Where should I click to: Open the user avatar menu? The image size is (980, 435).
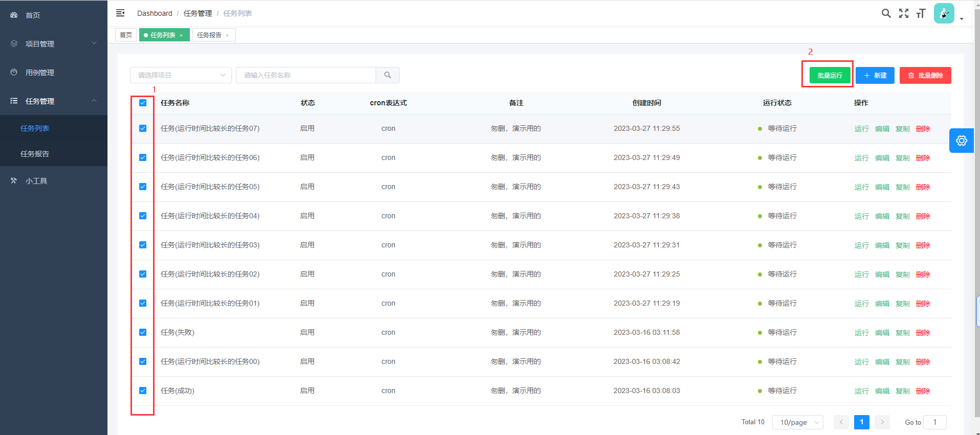(944, 13)
